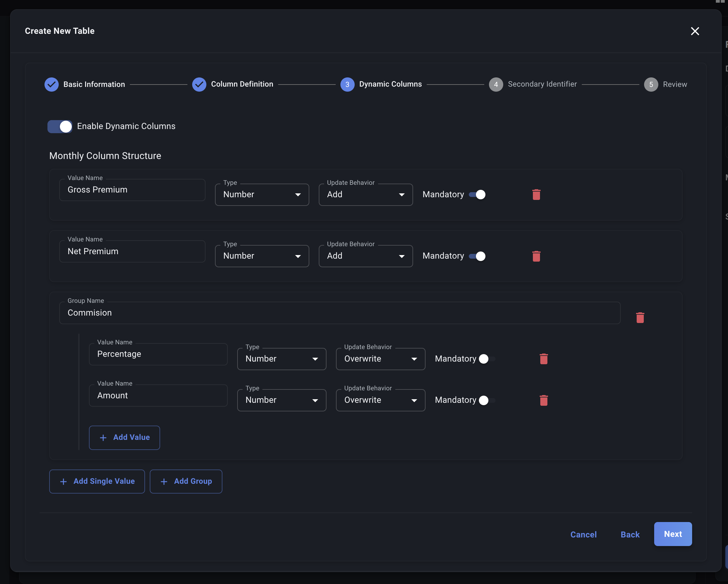
Task: Toggle Mandatory switch for Amount
Action: pos(486,400)
